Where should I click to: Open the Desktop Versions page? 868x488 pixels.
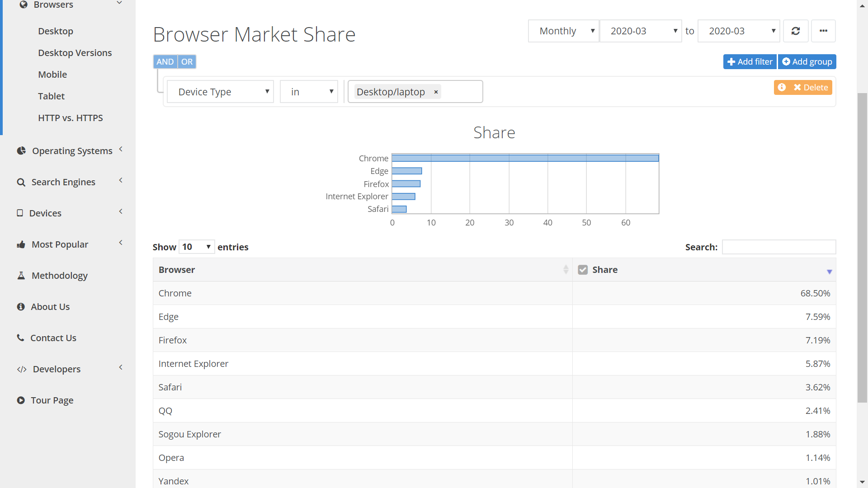point(75,53)
